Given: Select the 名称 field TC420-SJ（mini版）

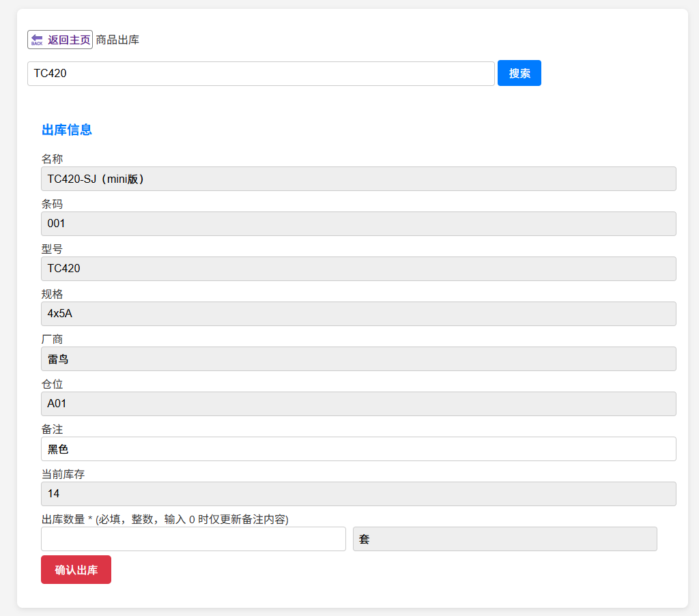Looking at the screenshot, I should point(358,179).
